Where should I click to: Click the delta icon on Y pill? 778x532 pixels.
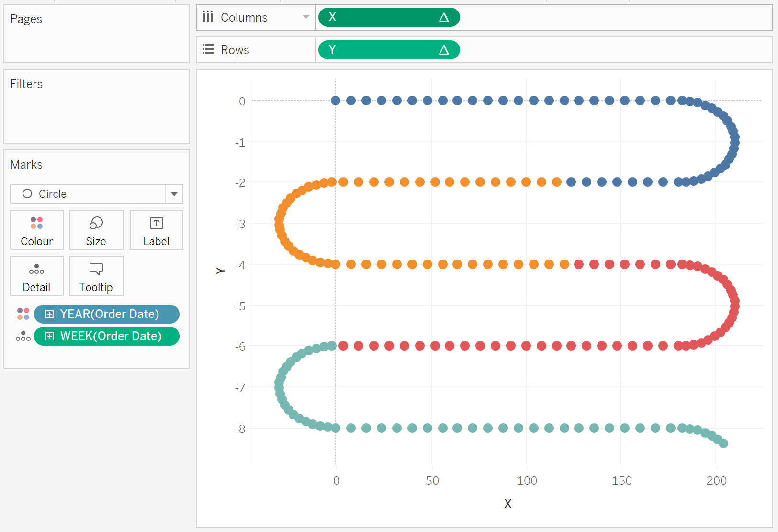[444, 50]
